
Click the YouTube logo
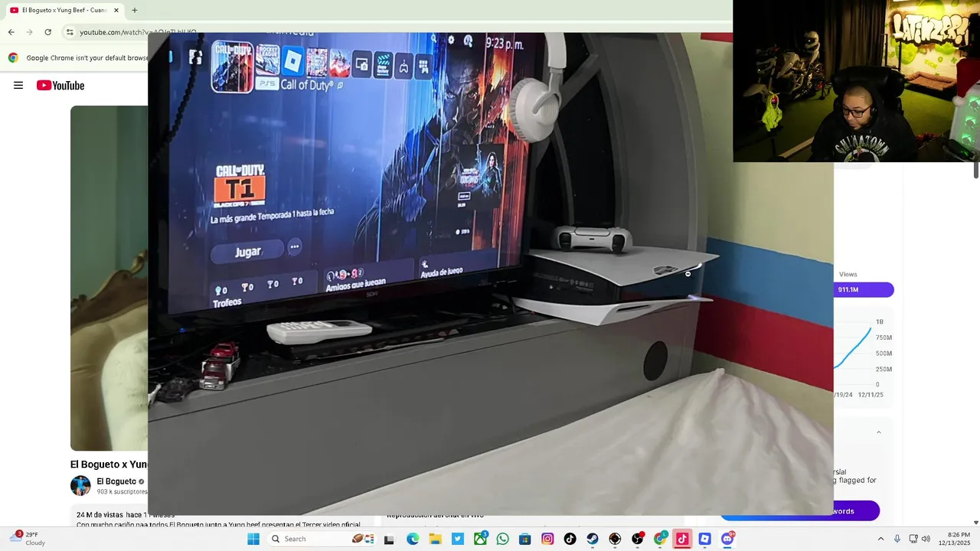point(60,86)
